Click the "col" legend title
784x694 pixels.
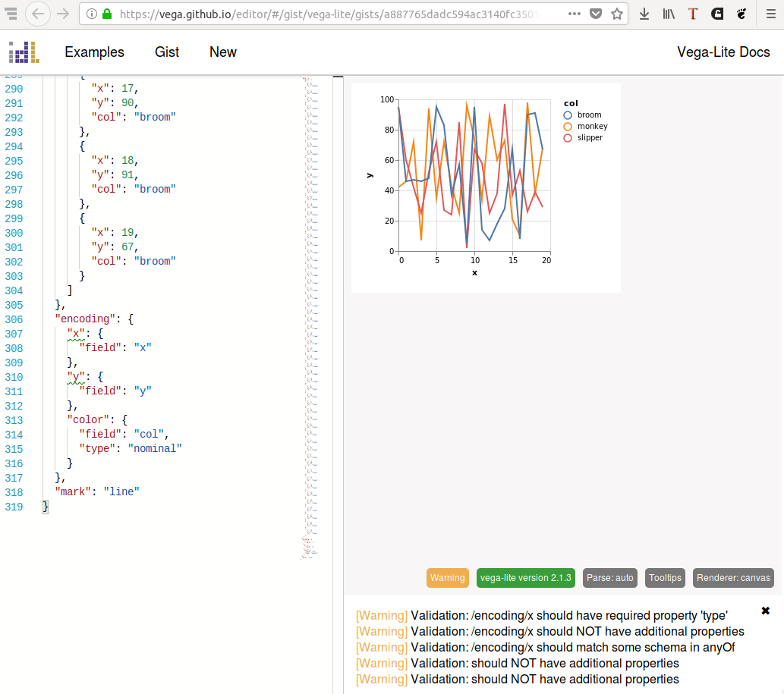pos(571,103)
